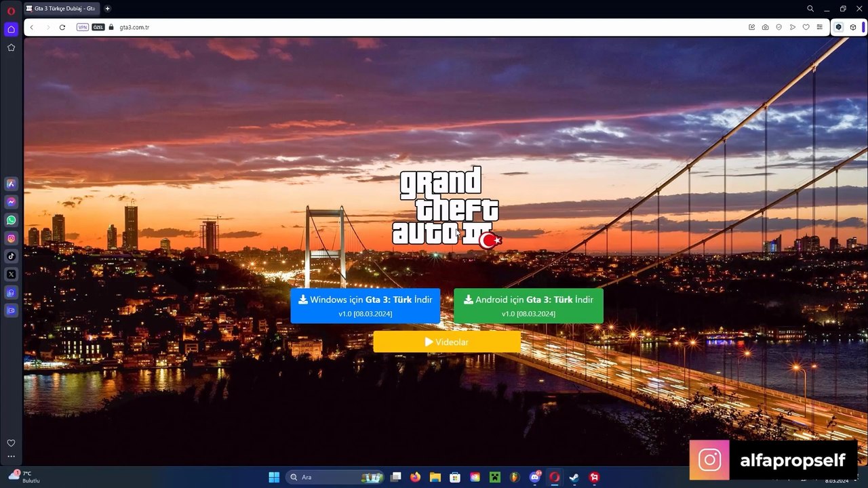
Task: Open the wallet icon in the sidebar
Action: (x=11, y=310)
